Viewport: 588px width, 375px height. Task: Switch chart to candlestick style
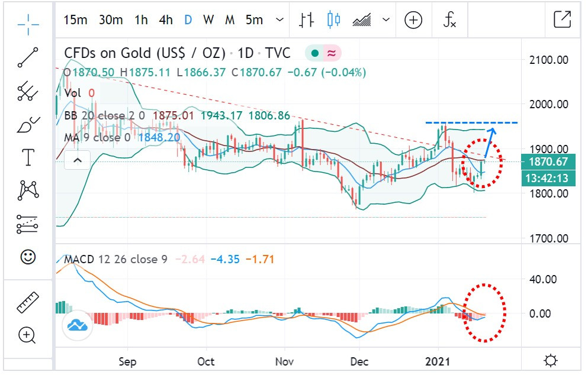[334, 20]
